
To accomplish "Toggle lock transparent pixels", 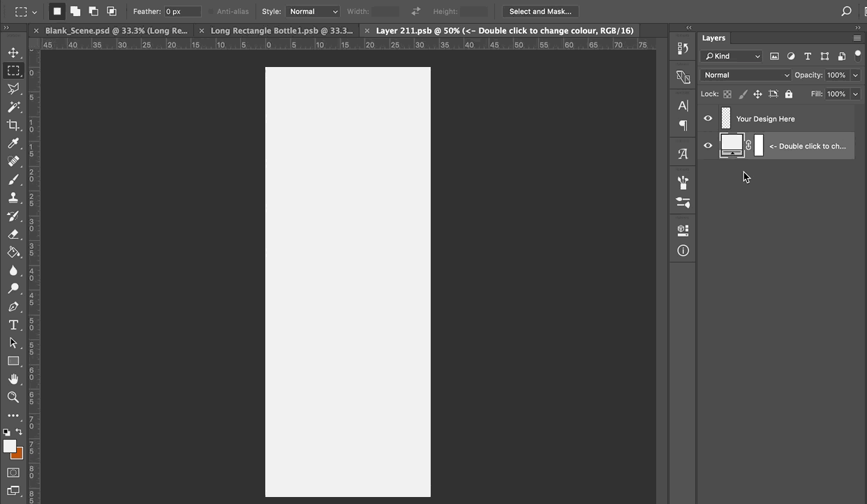I will [x=727, y=94].
